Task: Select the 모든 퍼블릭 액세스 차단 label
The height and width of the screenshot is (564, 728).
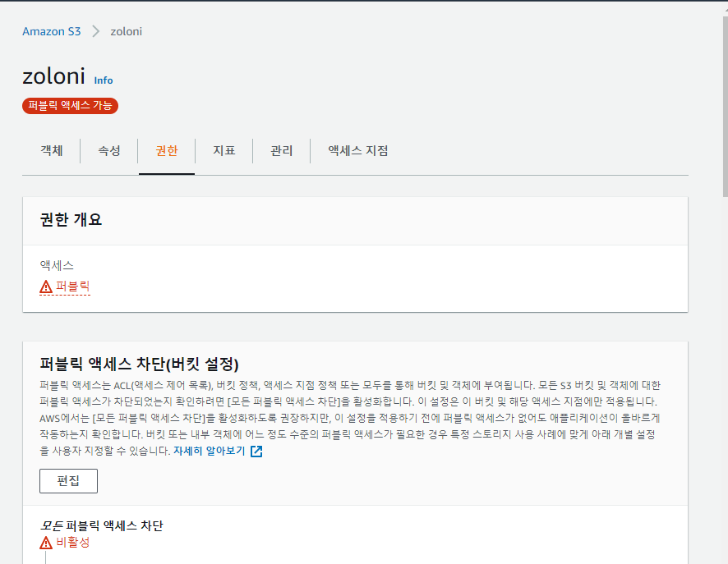Action: [101, 525]
